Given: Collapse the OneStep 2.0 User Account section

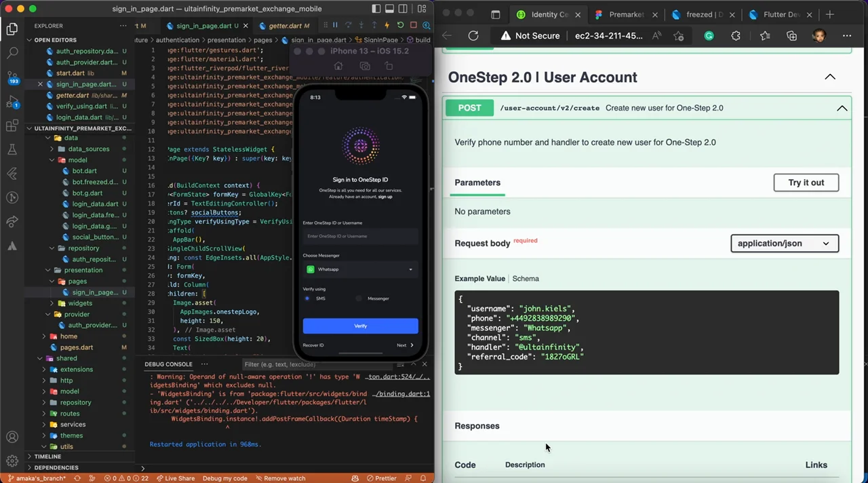Looking at the screenshot, I should (830, 77).
